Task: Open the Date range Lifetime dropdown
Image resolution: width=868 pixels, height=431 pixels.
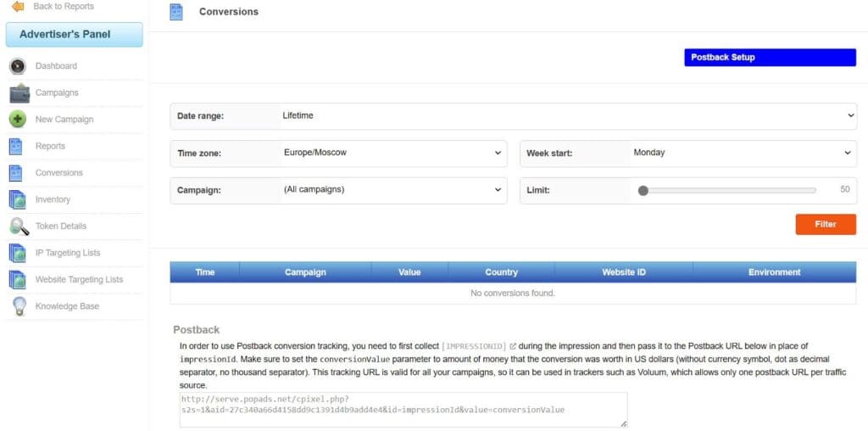Action: click(x=568, y=115)
